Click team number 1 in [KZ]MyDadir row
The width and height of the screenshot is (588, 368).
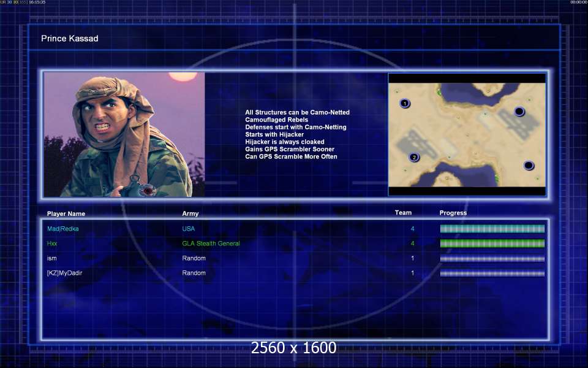click(412, 273)
